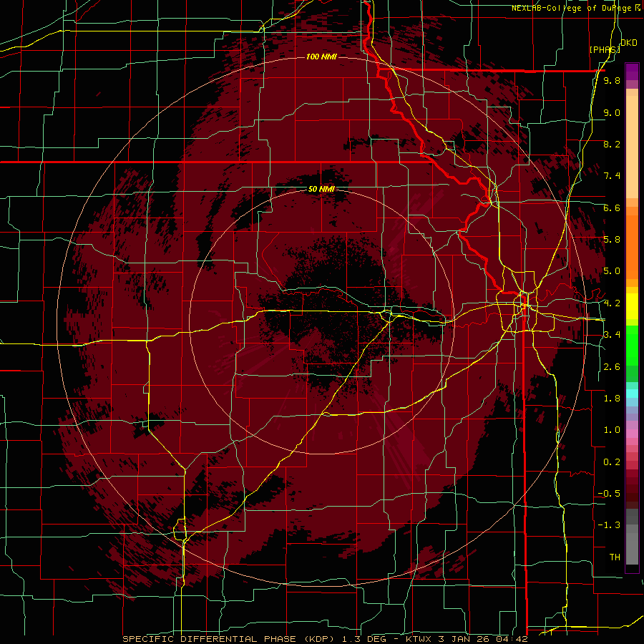Click the "SPECIFIC DIFFERENTIAL PHASE (KDP)" caption text
Screen dimensions: 644x644
click(231, 639)
